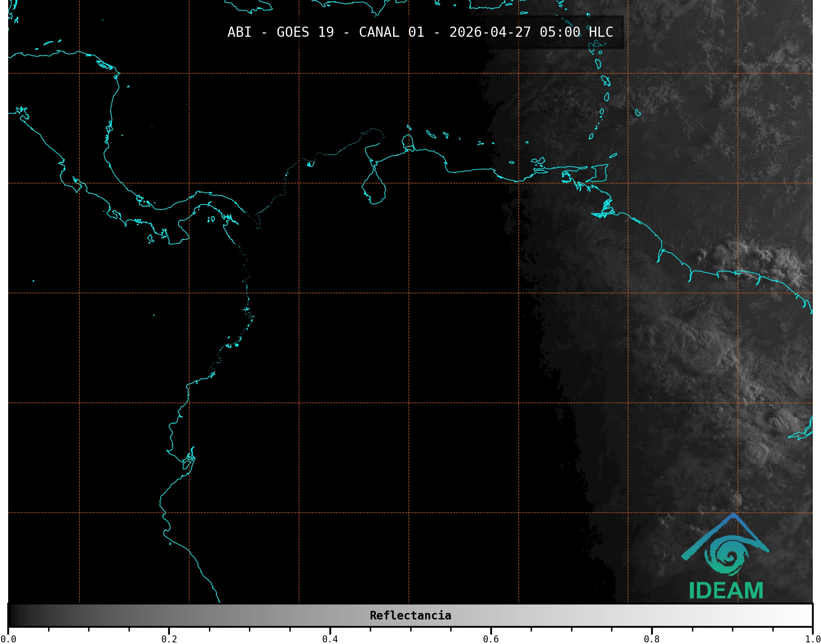The image size is (821, 644).
Task: Click the image title text ABI - GOES 19
Action: point(280,32)
